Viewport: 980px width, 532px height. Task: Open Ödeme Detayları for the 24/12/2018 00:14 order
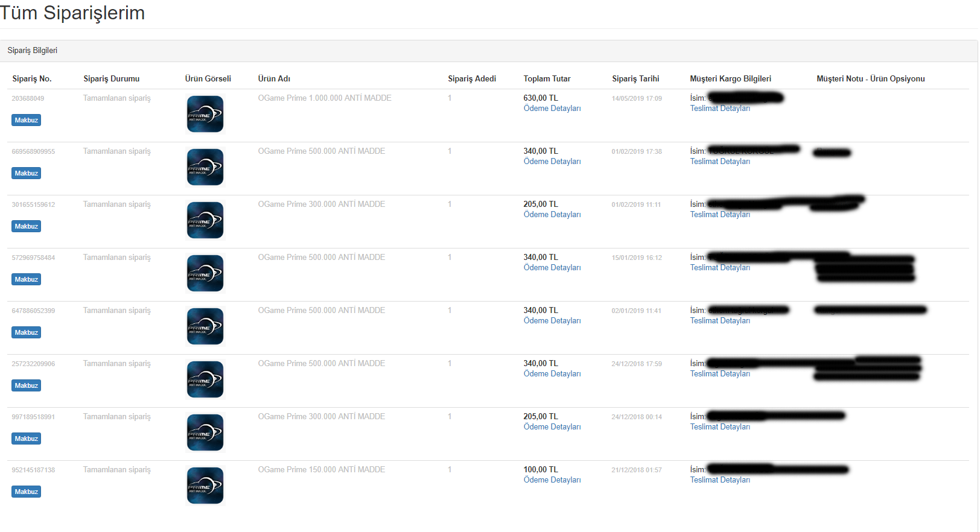click(552, 427)
